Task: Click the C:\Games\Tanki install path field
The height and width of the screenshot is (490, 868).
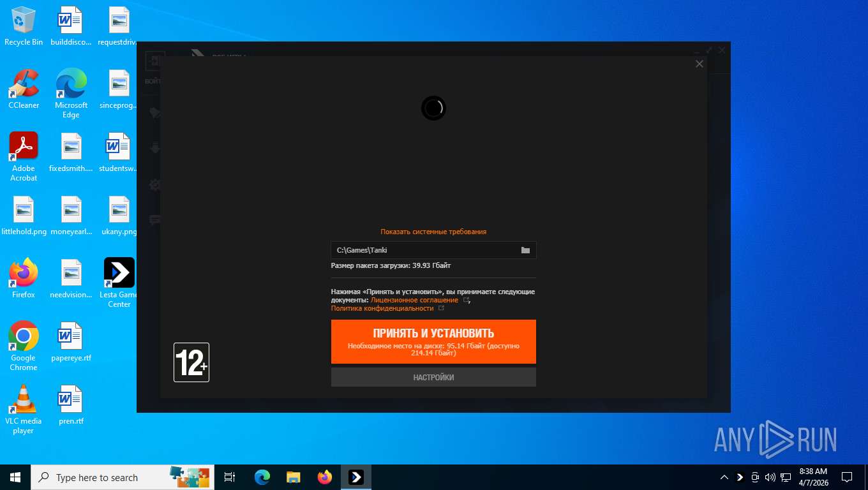Action: click(x=433, y=250)
